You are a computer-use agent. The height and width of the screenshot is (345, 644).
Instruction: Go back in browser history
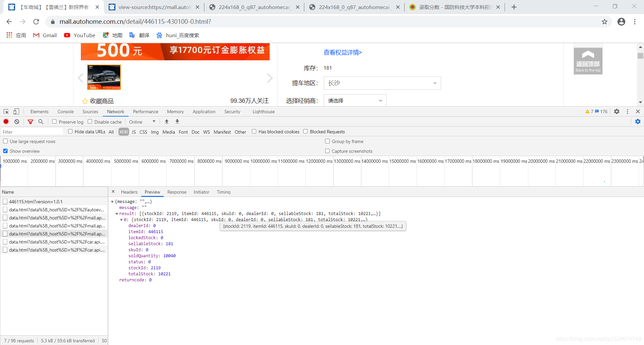9,21
